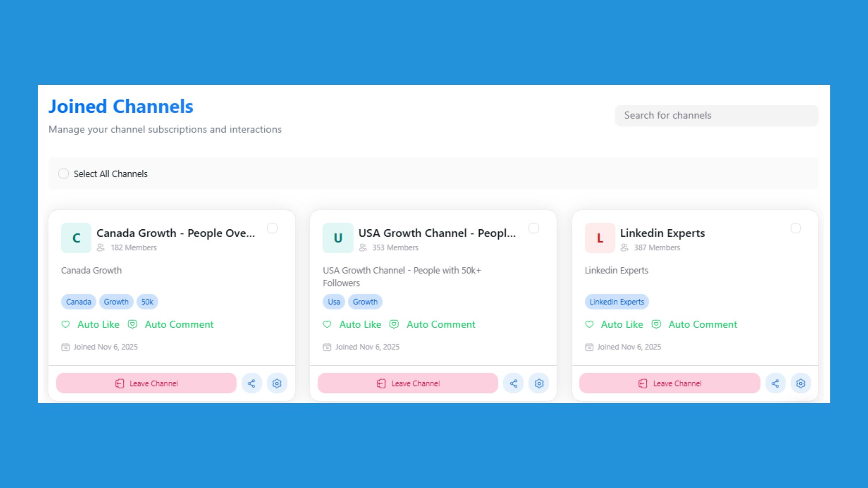Click the 387 Members text

[x=657, y=247]
